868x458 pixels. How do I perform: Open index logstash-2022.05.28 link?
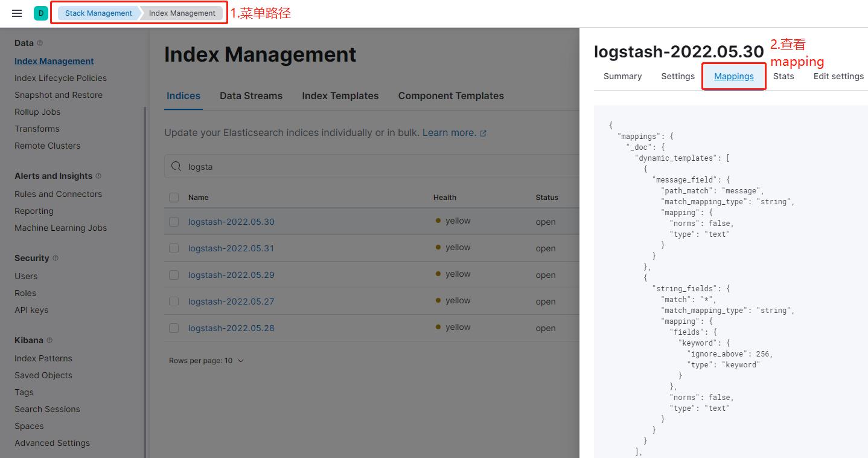click(231, 328)
